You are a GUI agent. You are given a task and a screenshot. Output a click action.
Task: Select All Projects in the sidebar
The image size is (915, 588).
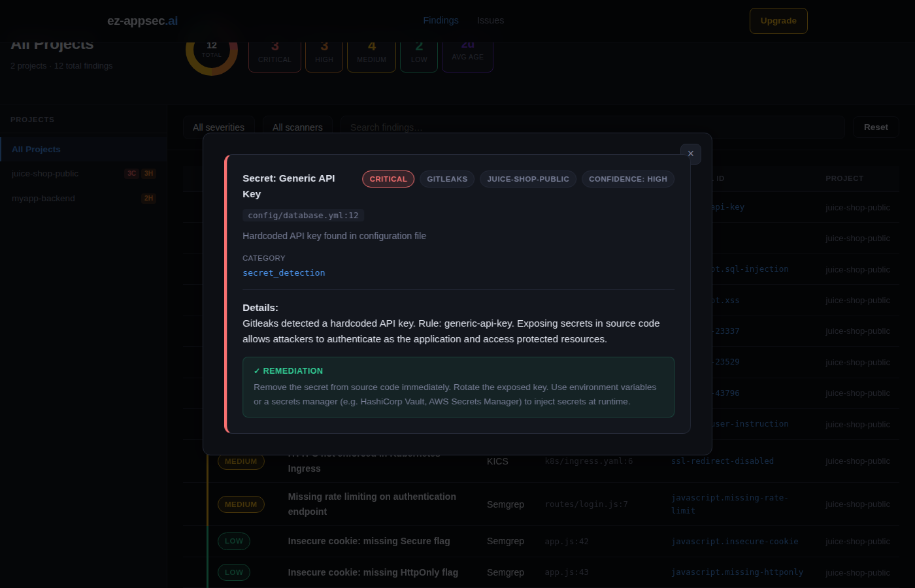(83, 149)
